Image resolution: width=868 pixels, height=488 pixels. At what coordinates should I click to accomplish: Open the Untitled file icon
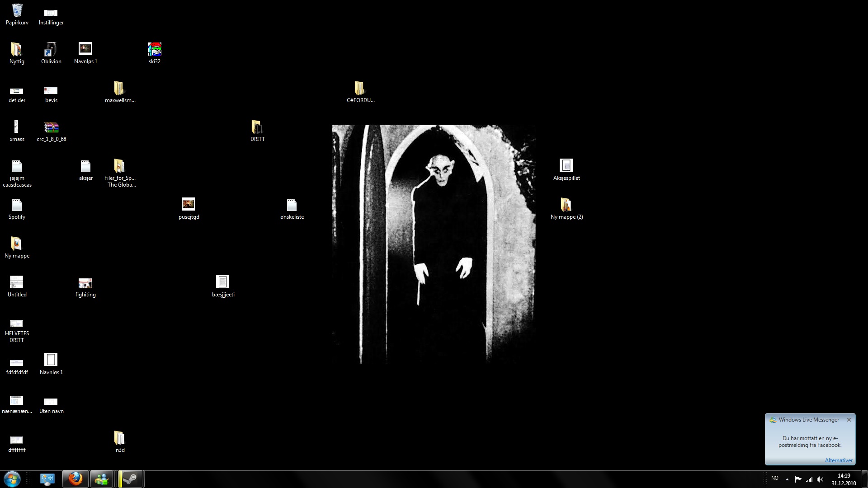(17, 286)
